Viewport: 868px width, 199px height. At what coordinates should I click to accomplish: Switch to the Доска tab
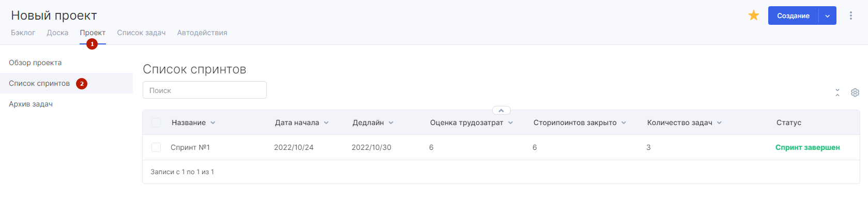pyautogui.click(x=57, y=33)
